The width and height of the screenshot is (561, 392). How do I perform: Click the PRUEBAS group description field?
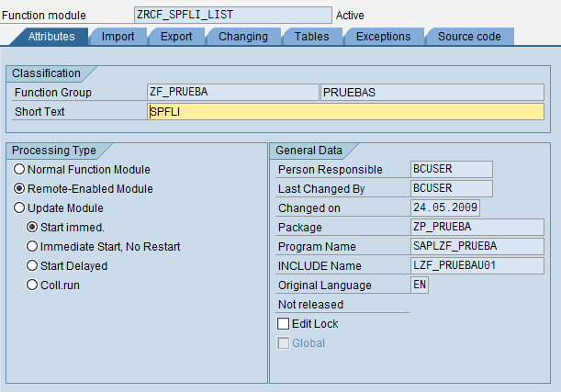click(432, 93)
